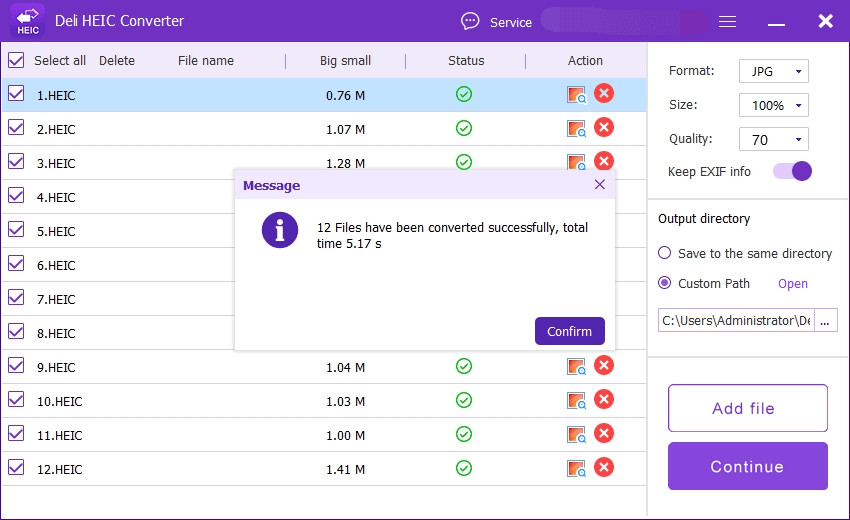Remove 2.HEIC with its red delete icon
This screenshot has width=850, height=520.
pos(604,128)
